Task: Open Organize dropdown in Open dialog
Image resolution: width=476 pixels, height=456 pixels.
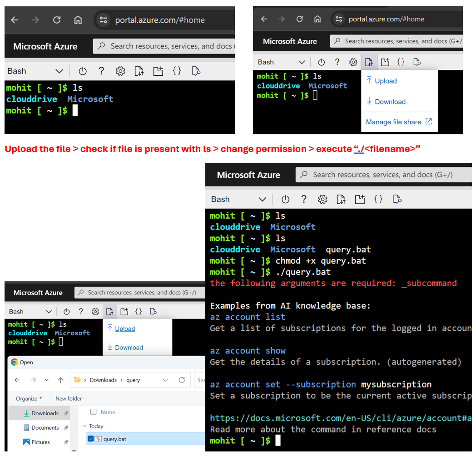Action: [x=29, y=398]
